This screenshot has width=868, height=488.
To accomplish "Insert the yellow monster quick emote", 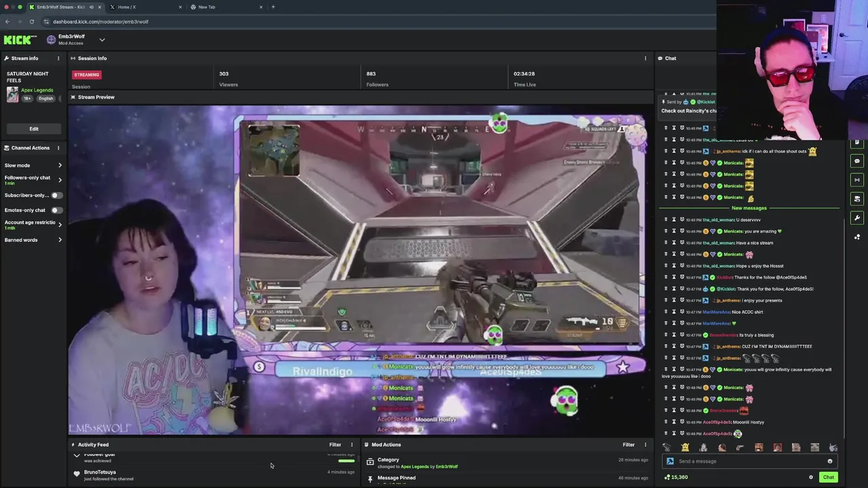I will [685, 447].
